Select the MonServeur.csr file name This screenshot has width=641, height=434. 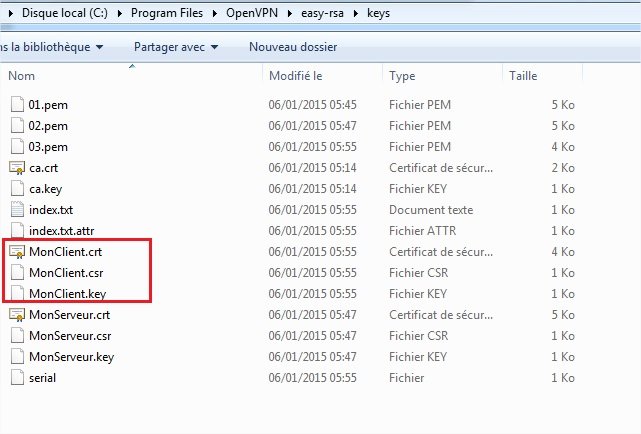(69, 336)
